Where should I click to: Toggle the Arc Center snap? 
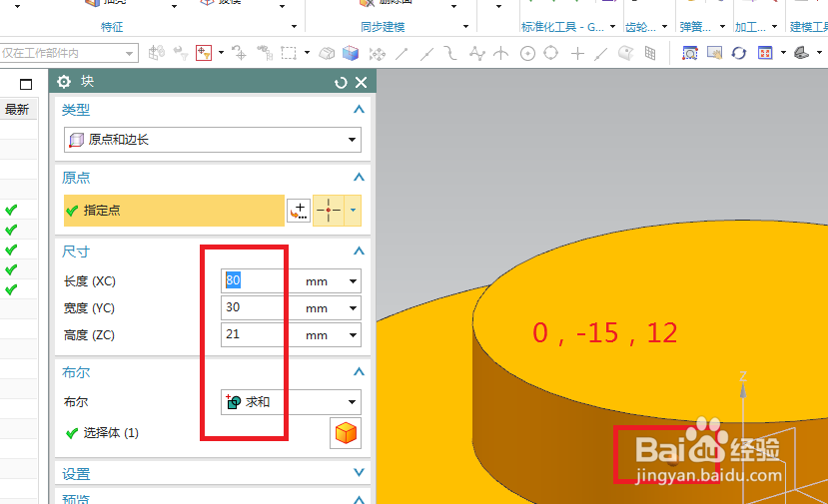(527, 53)
